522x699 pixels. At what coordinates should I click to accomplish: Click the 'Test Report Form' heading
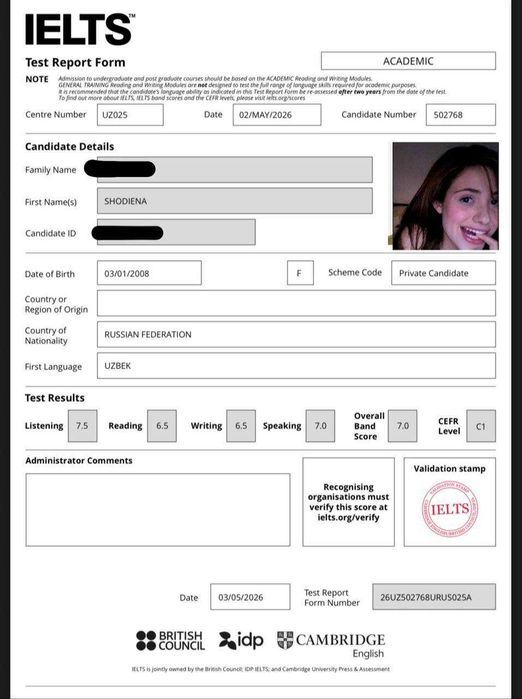(75, 62)
